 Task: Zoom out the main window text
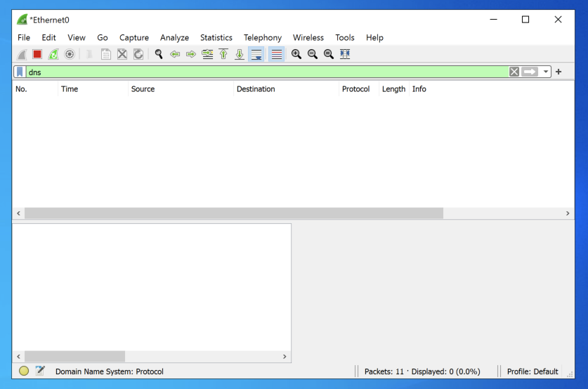click(x=313, y=54)
